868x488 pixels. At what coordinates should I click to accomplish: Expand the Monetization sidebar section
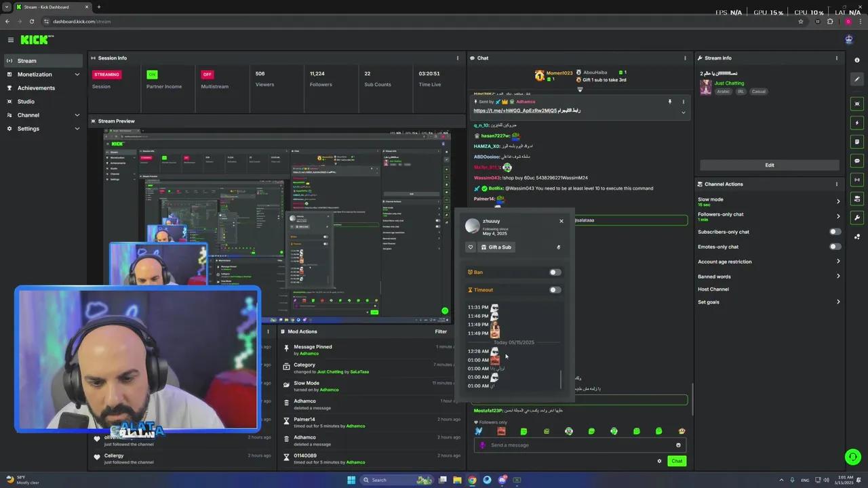[x=42, y=75]
